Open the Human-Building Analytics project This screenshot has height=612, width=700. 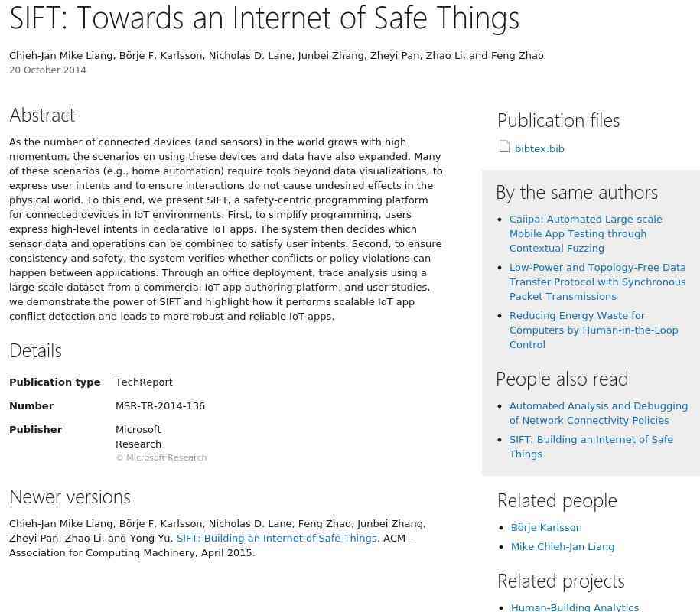click(x=575, y=607)
